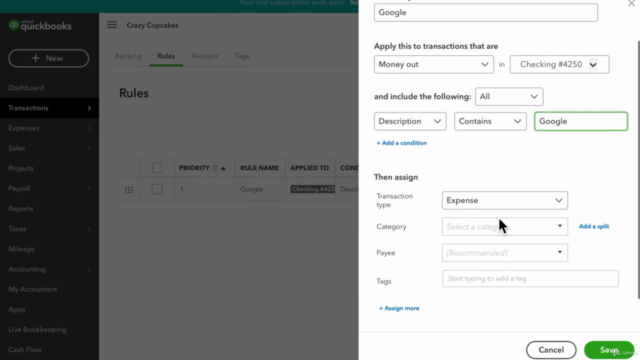Open Live Bookkeeping in the sidebar
The width and height of the screenshot is (640, 360).
(37, 330)
